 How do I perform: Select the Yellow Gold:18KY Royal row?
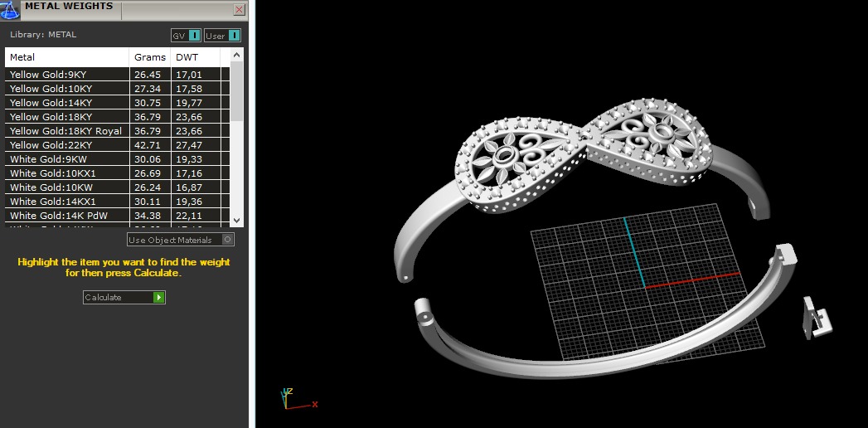click(118, 131)
